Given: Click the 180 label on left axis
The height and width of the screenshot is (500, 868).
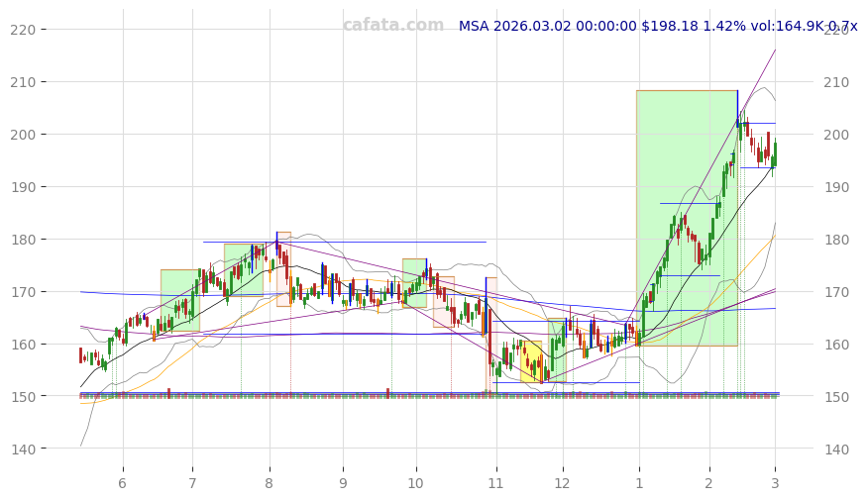Looking at the screenshot, I should click(x=51, y=240).
